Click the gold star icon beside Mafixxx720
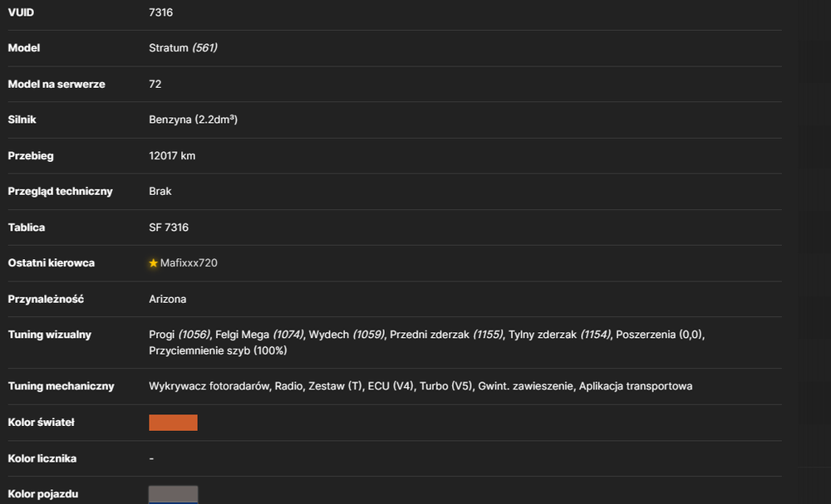The height and width of the screenshot is (504, 831). 153,263
